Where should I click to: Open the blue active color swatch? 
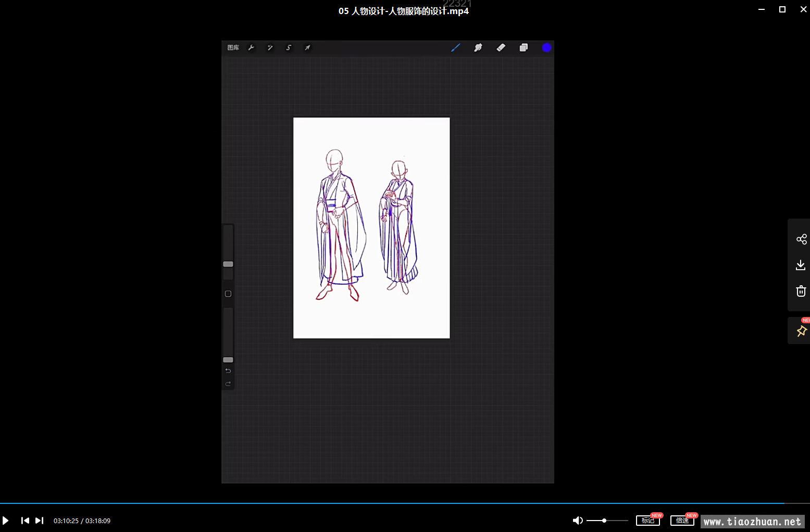546,48
